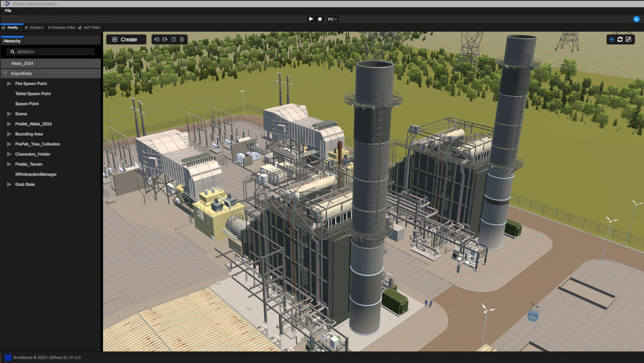
Task: Select the scale gizmo tool
Action: coord(628,39)
